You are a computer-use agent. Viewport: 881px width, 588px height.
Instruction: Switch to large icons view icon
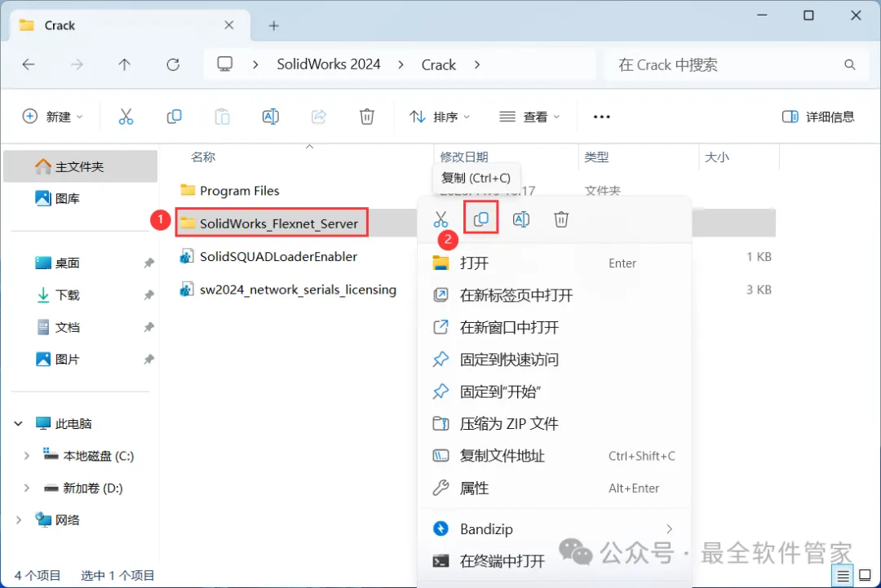(x=866, y=576)
